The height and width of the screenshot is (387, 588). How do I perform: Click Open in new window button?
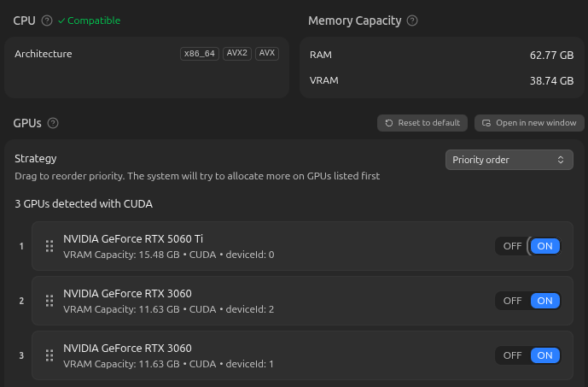tap(529, 123)
